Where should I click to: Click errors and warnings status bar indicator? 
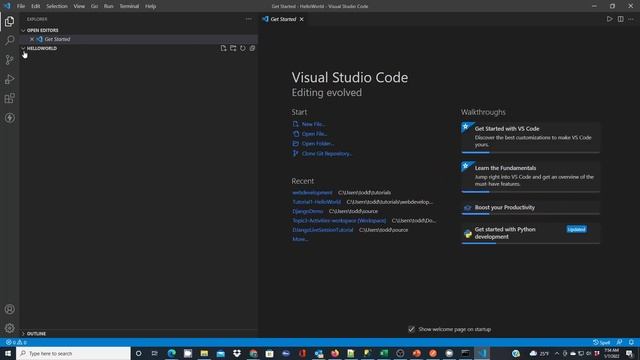[16, 342]
